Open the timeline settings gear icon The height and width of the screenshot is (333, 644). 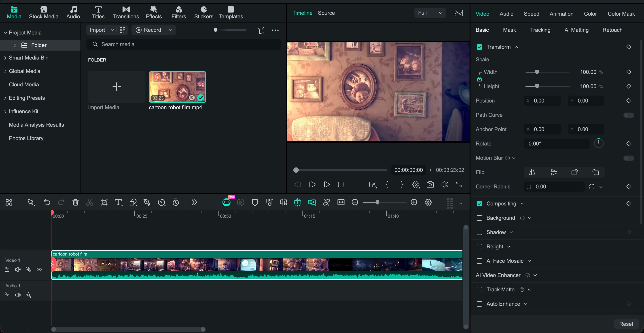(428, 202)
